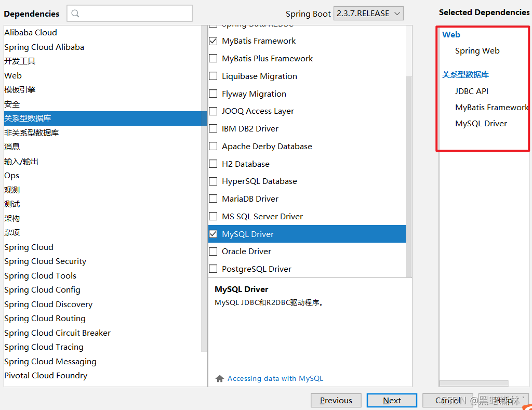Select the 消息 category
Image resolution: width=532 pixels, height=410 pixels.
[102, 147]
